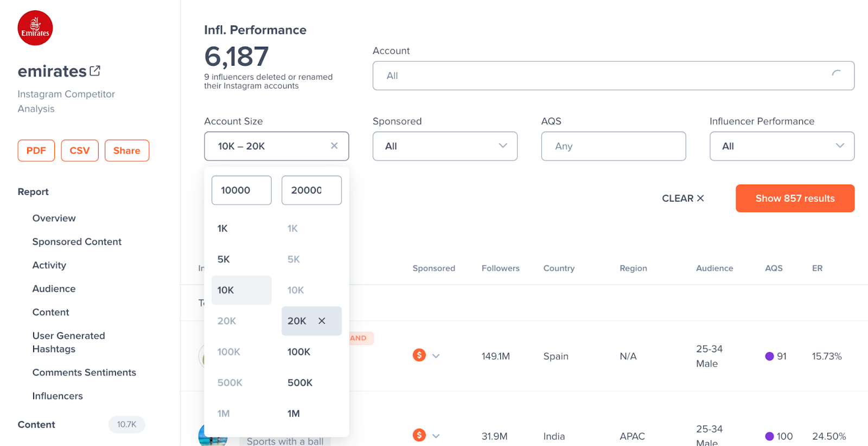
Task: Click the Spain country cell
Action: 556,356
